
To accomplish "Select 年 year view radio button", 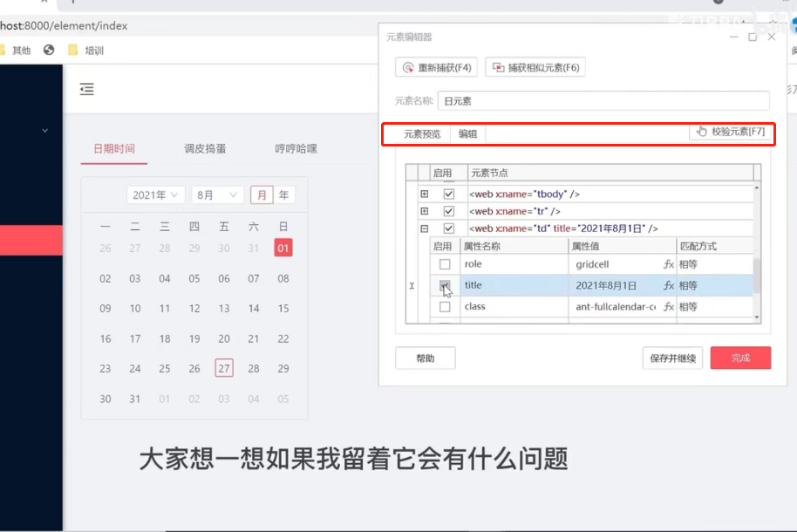I will tap(283, 194).
